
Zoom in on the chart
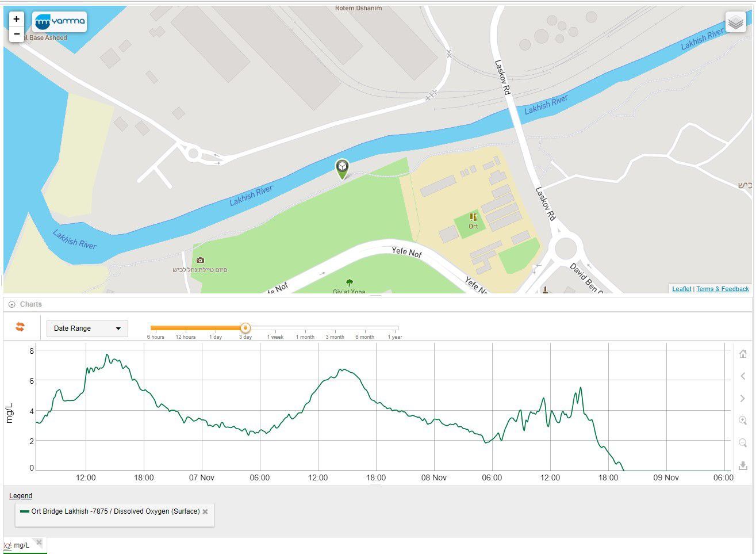coord(743,421)
